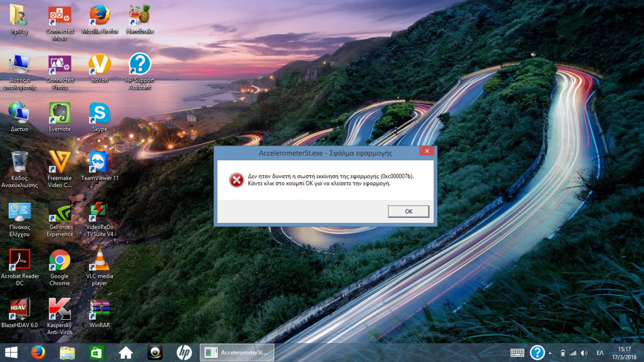Switch to the AccelerometerSt taskbar window button

[x=237, y=352]
